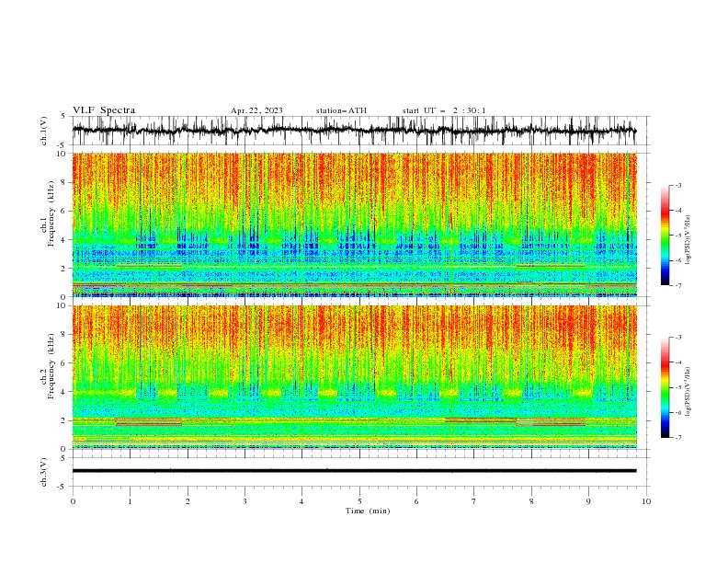Click the "0" tick on the time axis
728x563 pixels.
pos(73,501)
